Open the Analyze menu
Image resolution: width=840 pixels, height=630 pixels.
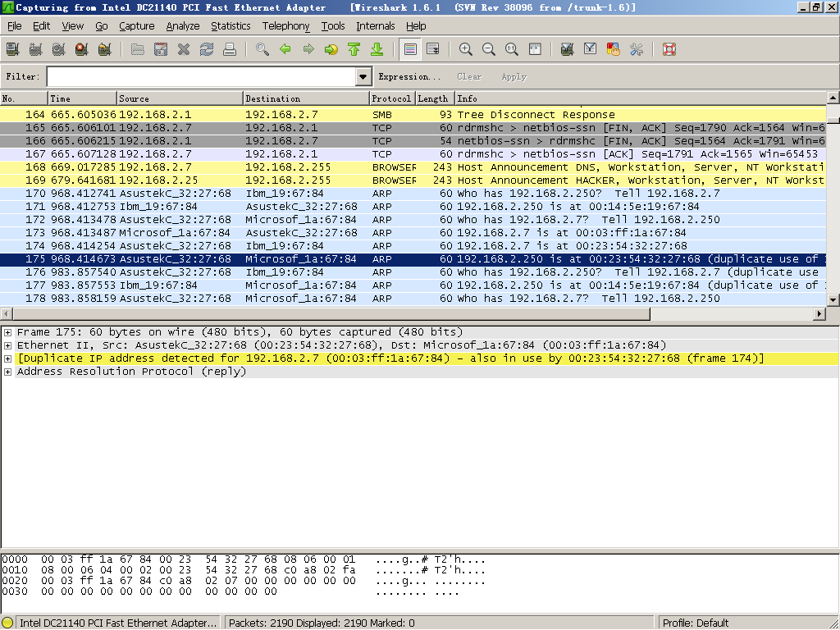pyautogui.click(x=183, y=25)
